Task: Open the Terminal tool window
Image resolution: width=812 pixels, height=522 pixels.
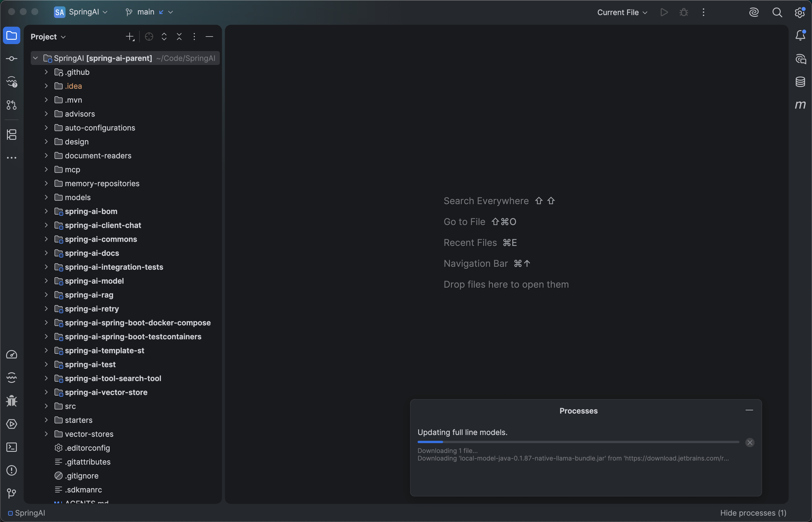Action: click(12, 447)
